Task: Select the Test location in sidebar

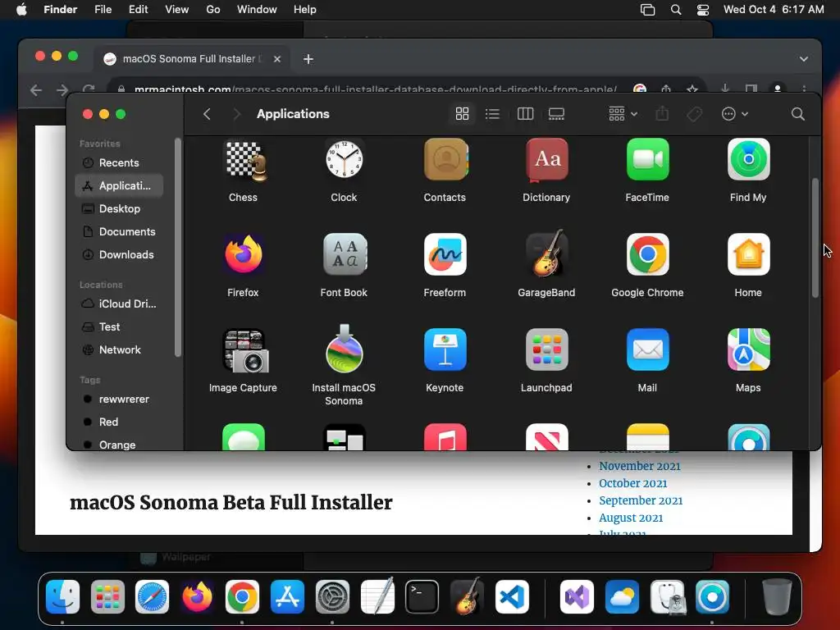Action: tap(119, 326)
